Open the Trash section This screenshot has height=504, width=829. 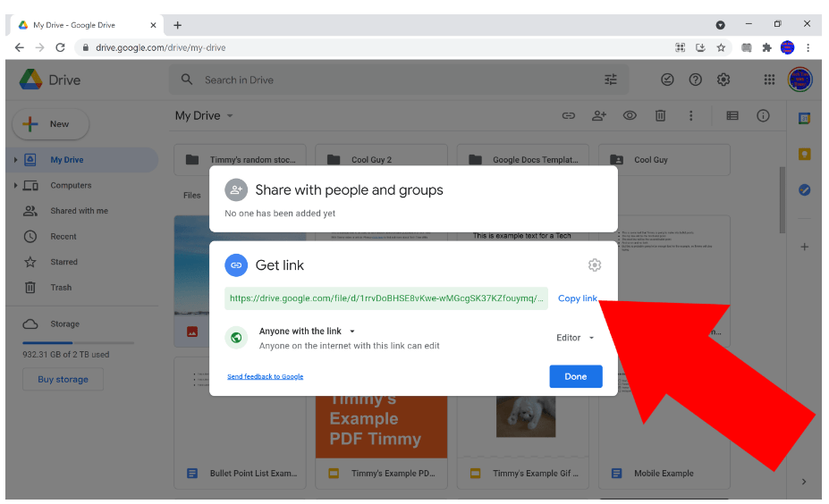click(61, 288)
